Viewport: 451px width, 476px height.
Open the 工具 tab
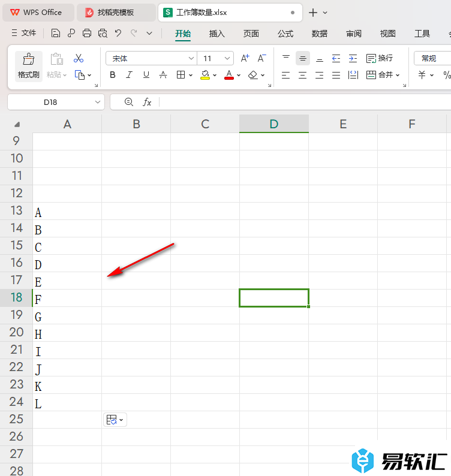coord(422,34)
